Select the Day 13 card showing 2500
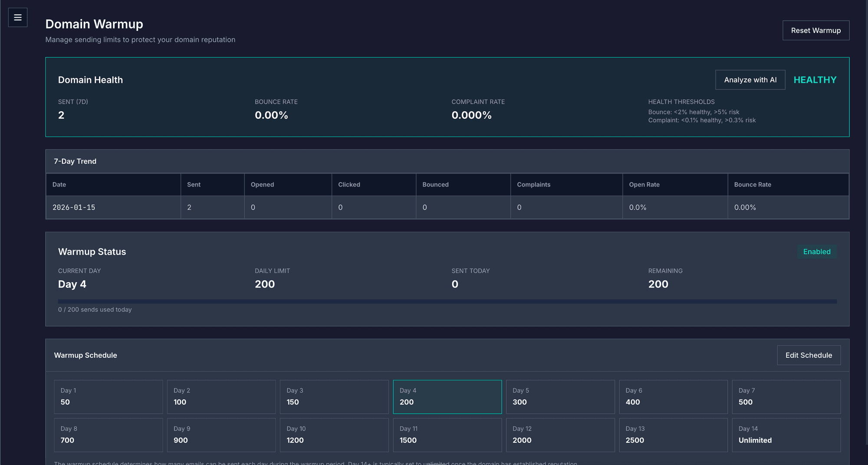Image resolution: width=868 pixels, height=465 pixels. [x=673, y=435]
